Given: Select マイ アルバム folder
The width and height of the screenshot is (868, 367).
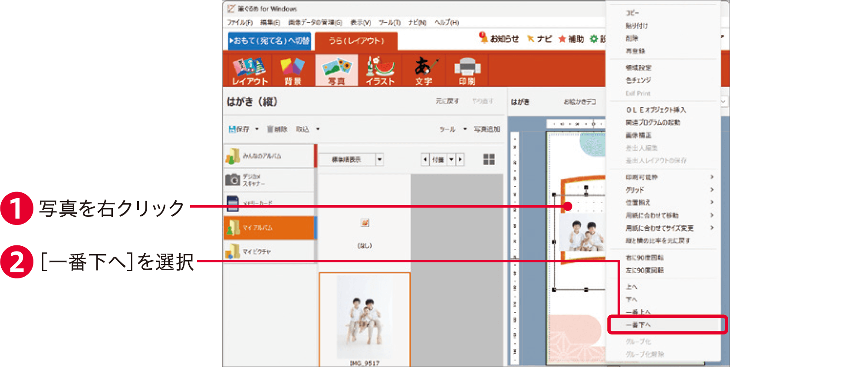Looking at the screenshot, I should click(x=269, y=228).
